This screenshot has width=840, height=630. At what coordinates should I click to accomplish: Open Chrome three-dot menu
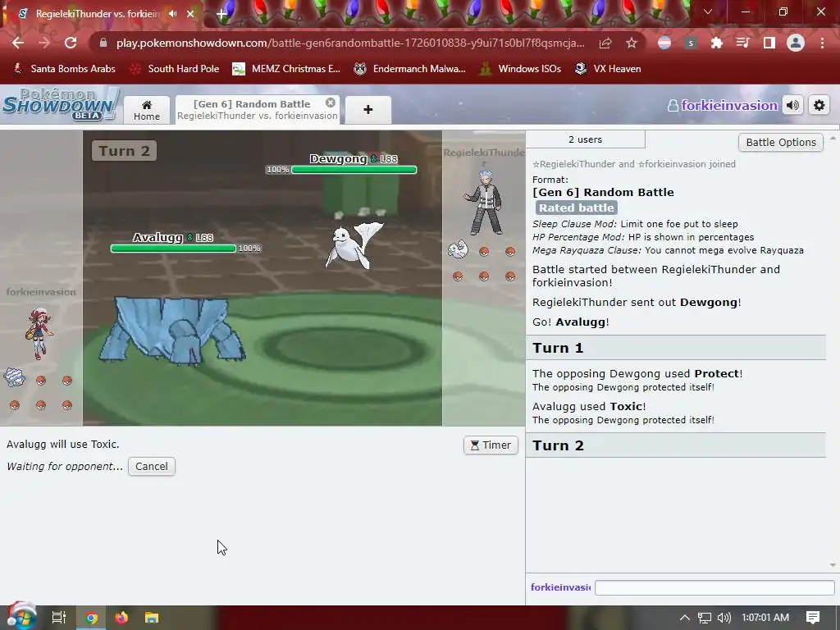pos(822,43)
